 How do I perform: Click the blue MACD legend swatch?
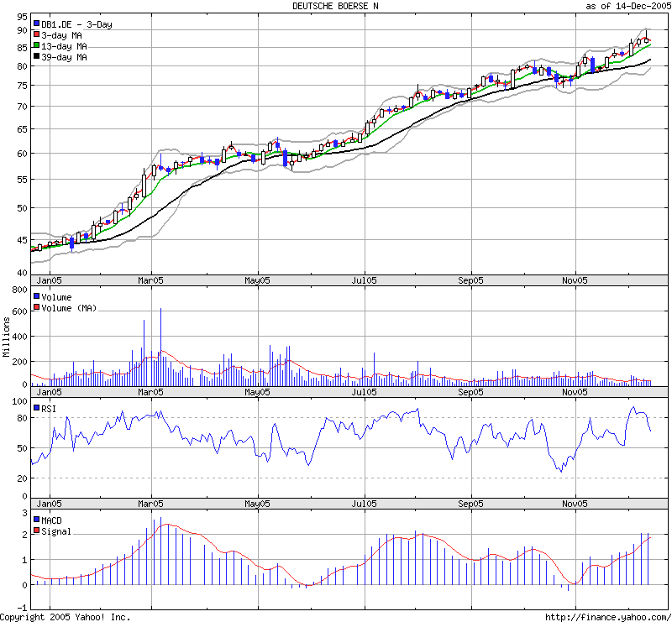36,520
